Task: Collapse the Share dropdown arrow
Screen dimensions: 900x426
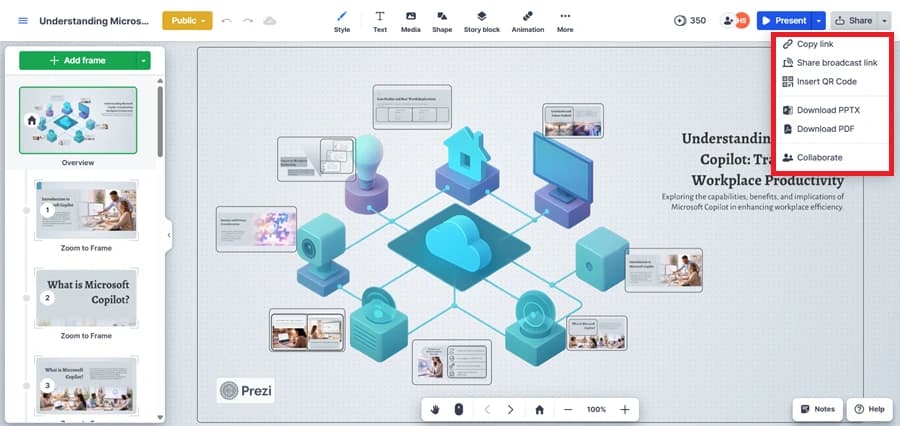Action: [x=885, y=21]
